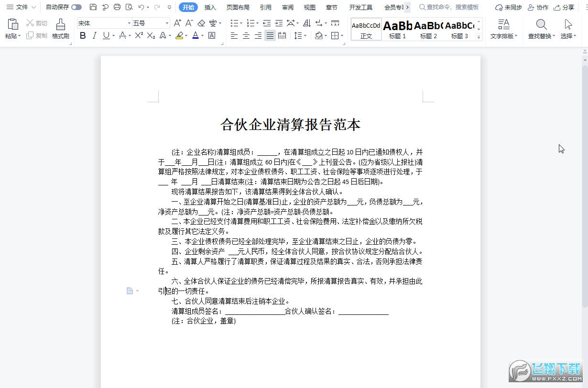Click the Copy (复制) button
Screen dimensions: 588x388
pos(37,36)
